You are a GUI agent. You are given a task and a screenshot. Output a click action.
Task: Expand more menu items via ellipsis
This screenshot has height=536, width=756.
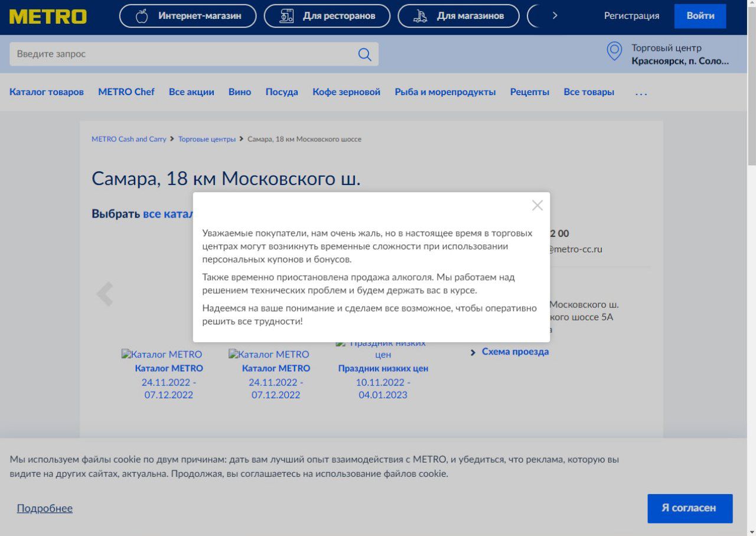tap(641, 93)
